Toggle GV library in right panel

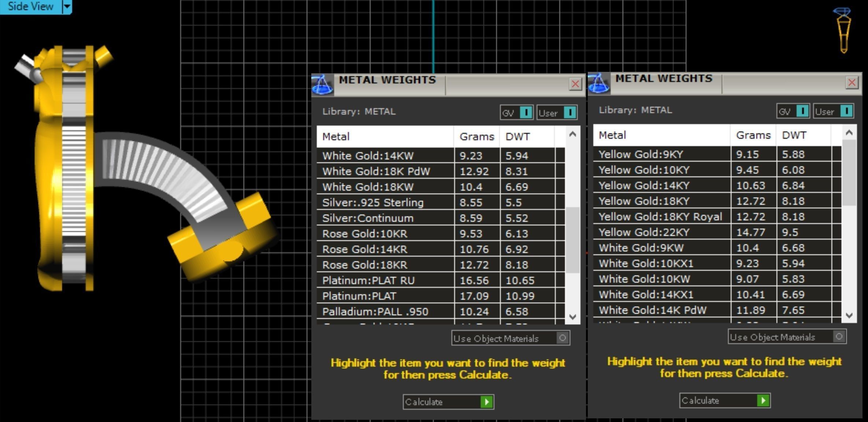(802, 111)
